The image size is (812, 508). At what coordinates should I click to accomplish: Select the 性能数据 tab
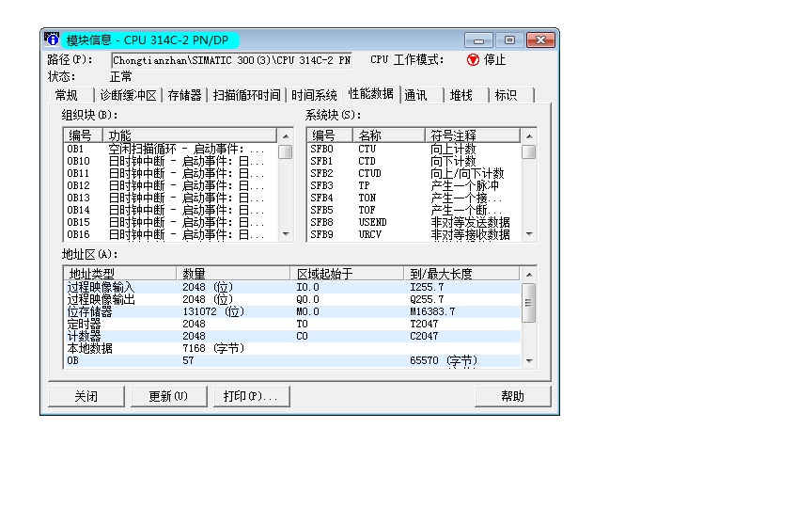click(x=371, y=94)
